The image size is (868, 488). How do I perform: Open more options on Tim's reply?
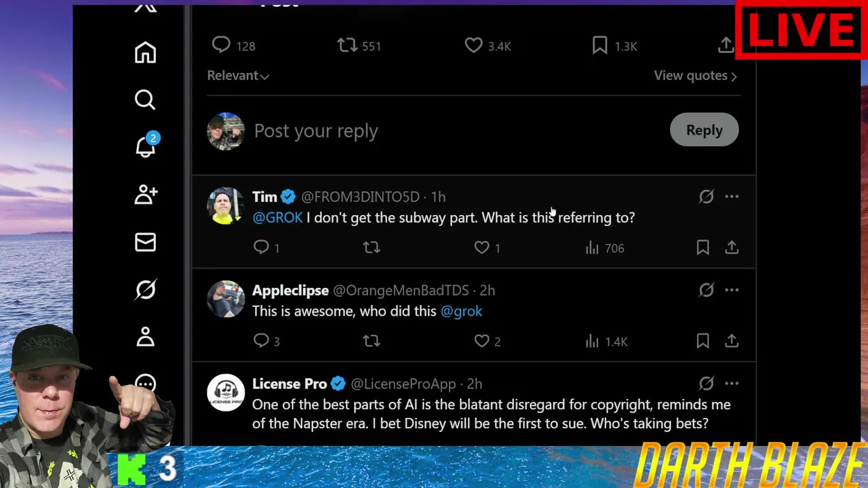tap(731, 197)
